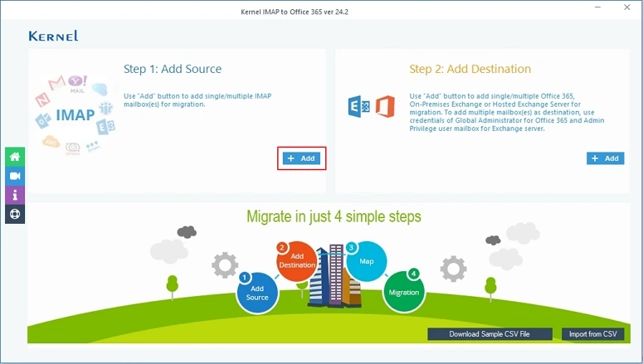Select the green Migration step circle

pos(405,290)
